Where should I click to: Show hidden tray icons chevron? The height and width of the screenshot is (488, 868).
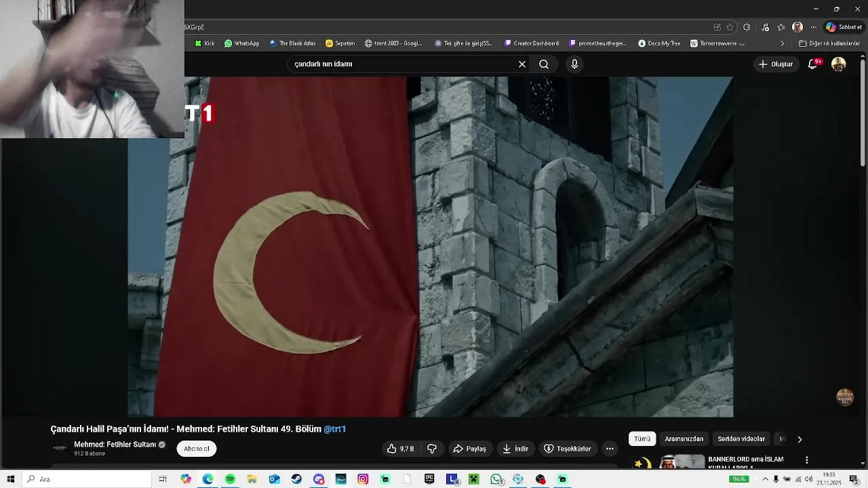(766, 479)
